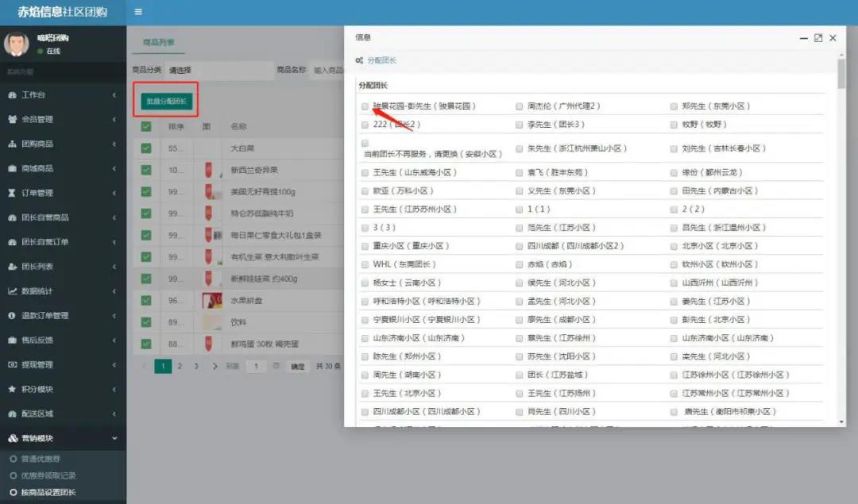The width and height of the screenshot is (858, 504).
Task: Click the 会员管理 members icon
Action: coord(13,120)
